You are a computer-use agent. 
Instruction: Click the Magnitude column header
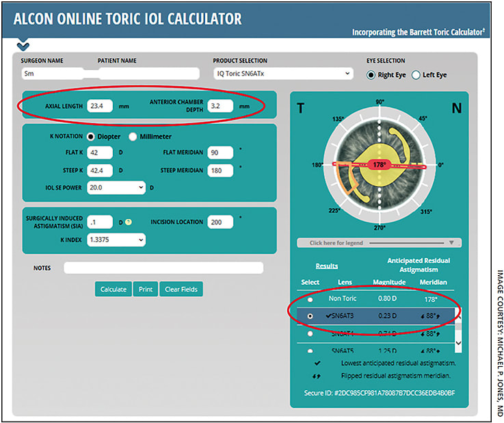tap(389, 282)
